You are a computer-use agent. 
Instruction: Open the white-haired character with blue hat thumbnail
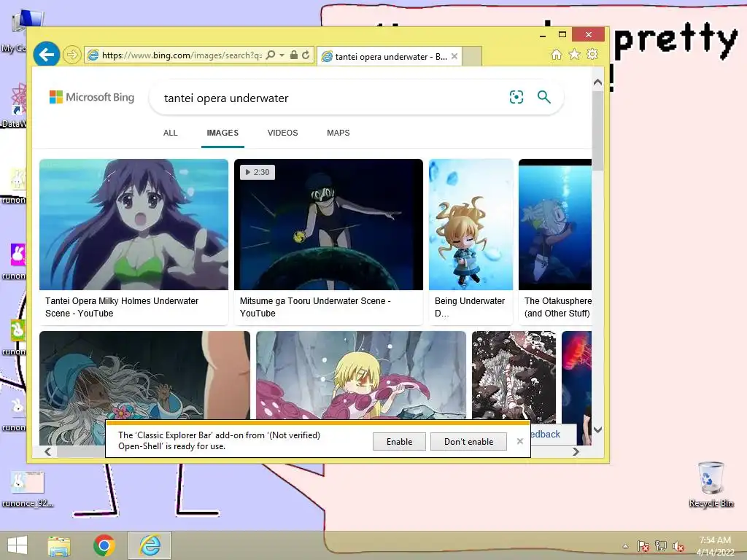(x=144, y=376)
